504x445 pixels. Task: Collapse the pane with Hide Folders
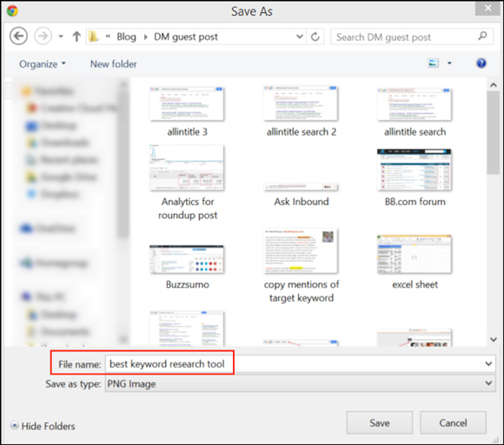pos(43,426)
